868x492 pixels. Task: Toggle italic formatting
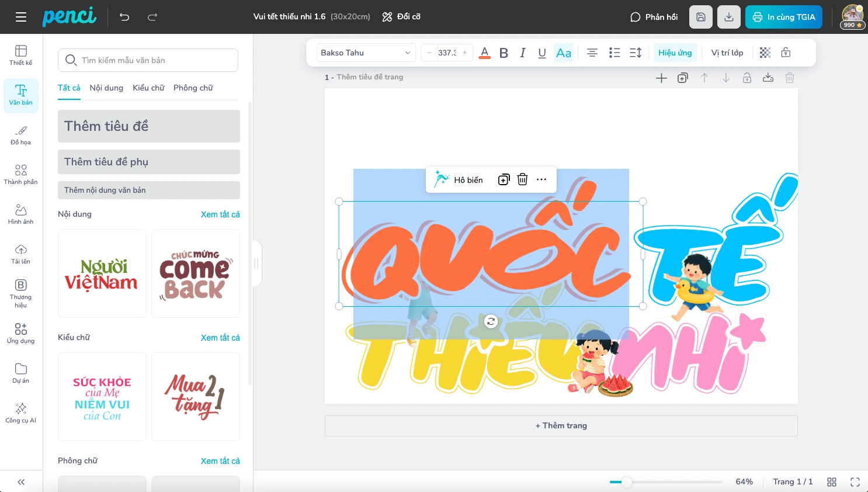pyautogui.click(x=523, y=53)
